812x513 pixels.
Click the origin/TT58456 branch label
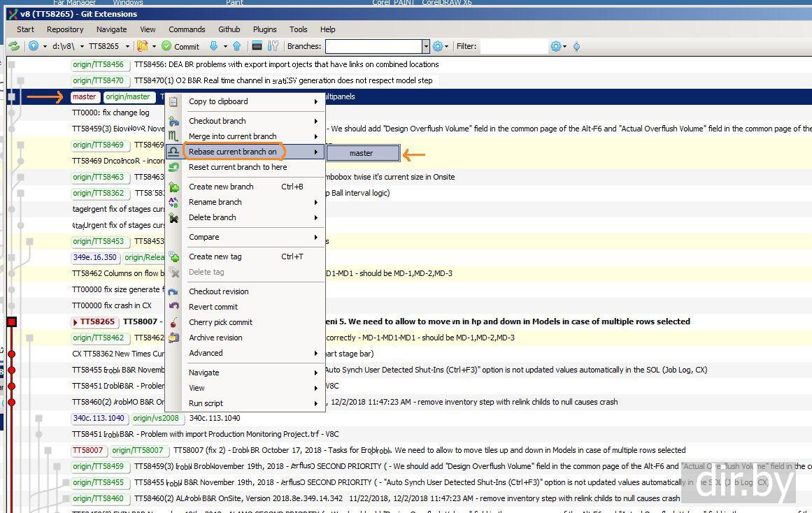click(x=98, y=64)
